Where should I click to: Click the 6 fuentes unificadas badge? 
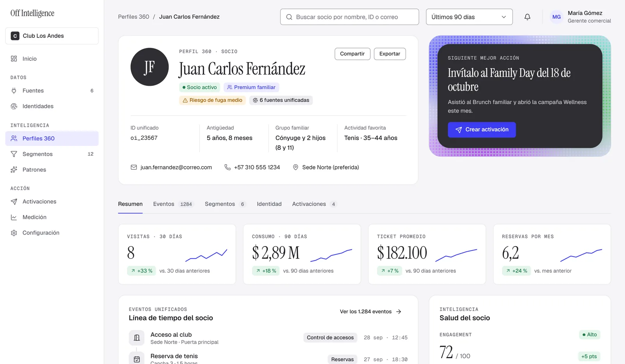click(281, 100)
